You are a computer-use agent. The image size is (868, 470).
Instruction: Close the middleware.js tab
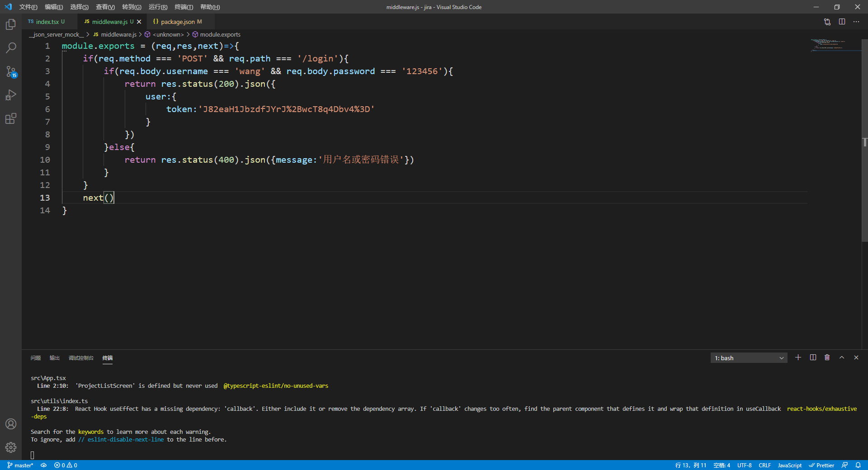pyautogui.click(x=139, y=22)
